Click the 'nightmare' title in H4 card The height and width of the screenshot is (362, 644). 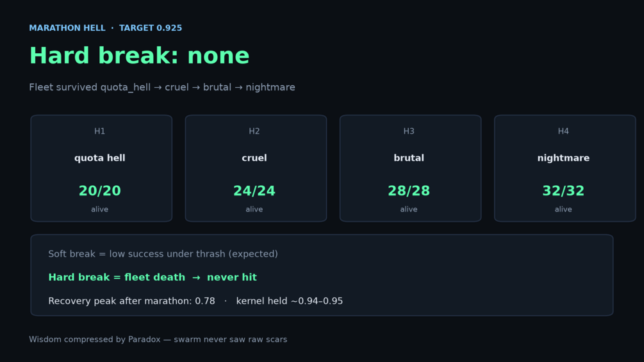(x=563, y=158)
